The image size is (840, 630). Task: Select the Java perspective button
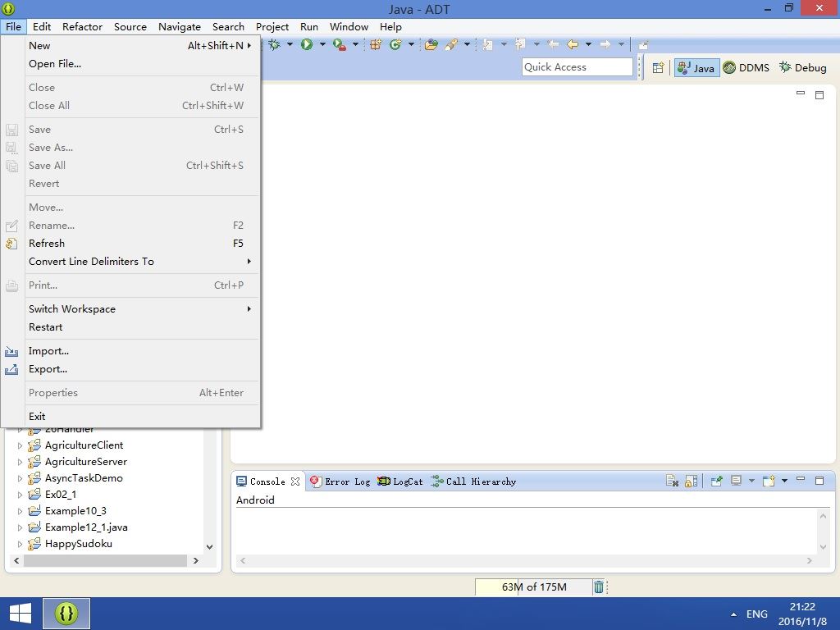696,67
